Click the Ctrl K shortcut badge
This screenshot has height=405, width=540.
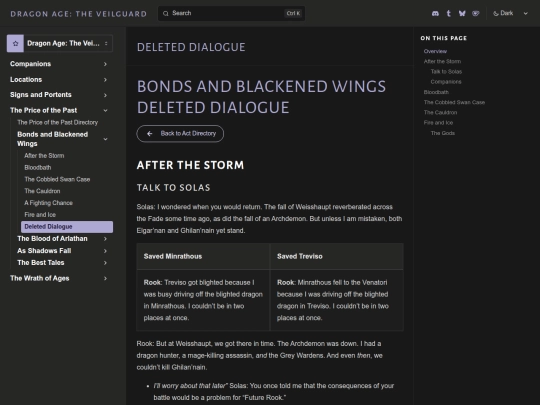click(293, 13)
